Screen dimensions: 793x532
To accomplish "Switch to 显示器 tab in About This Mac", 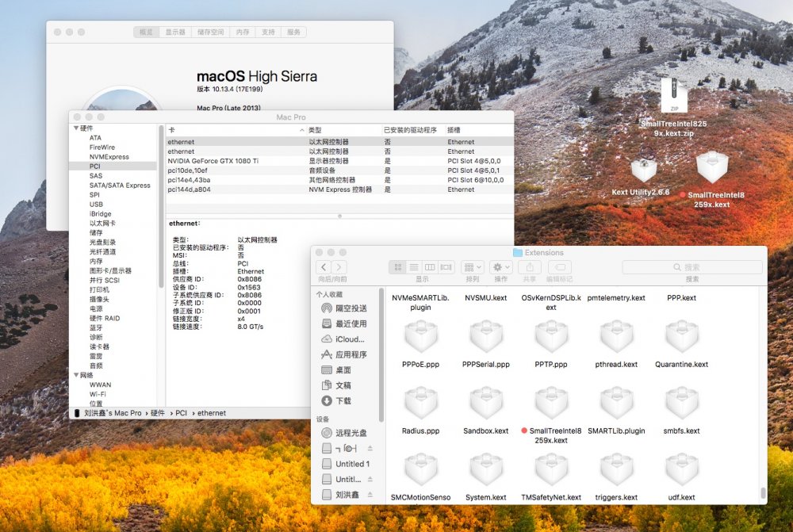I will [175, 32].
